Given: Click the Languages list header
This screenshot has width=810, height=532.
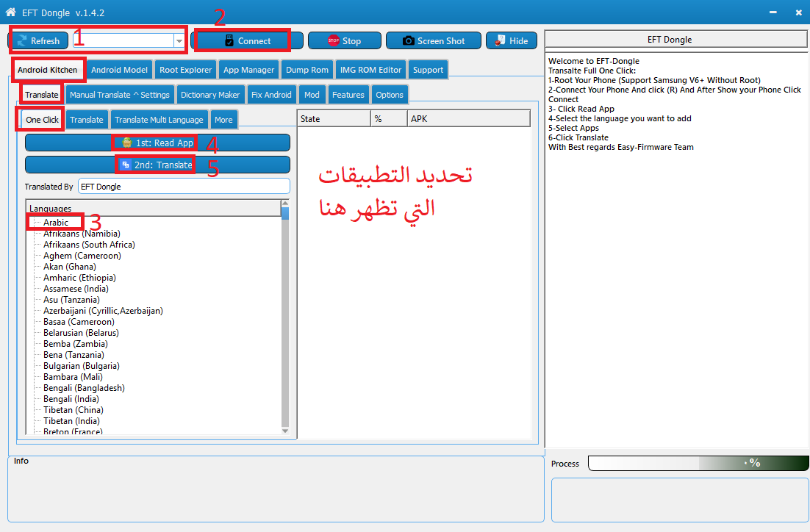Looking at the screenshot, I should pos(154,208).
